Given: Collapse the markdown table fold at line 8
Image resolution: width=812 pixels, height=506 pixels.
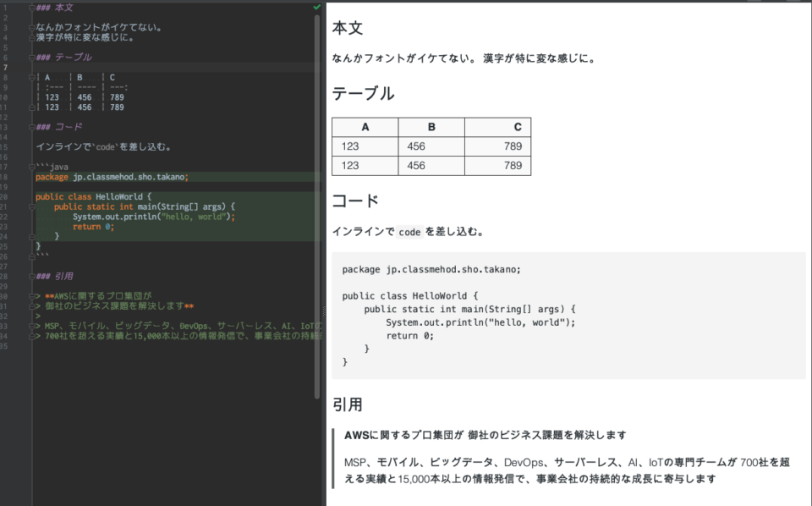Looking at the screenshot, I should [x=31, y=76].
